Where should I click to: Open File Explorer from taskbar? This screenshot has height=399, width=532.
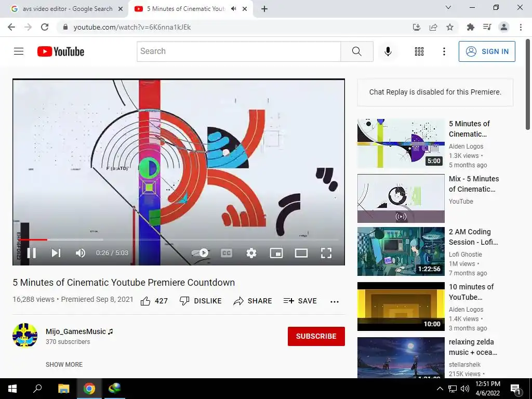(x=63, y=389)
